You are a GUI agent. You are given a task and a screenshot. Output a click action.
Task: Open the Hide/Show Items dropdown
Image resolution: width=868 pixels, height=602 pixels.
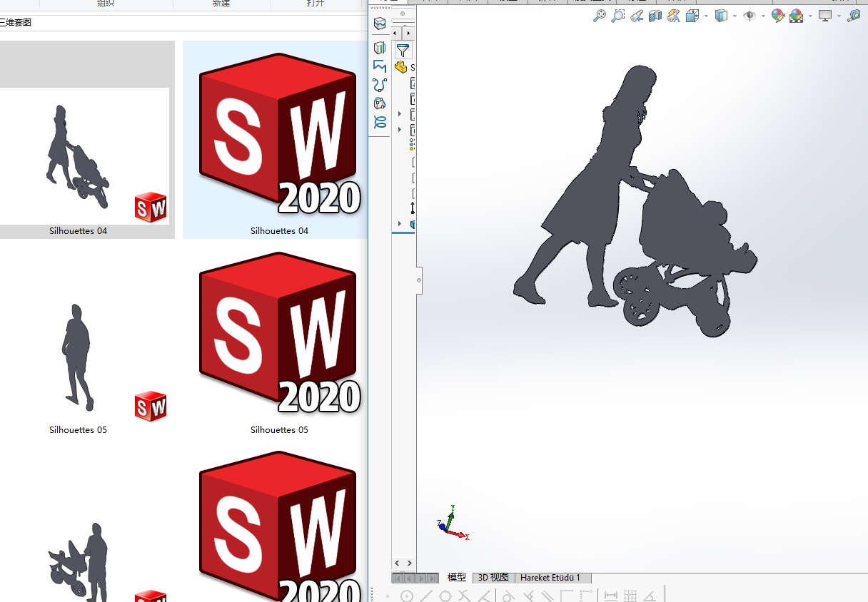[x=762, y=16]
